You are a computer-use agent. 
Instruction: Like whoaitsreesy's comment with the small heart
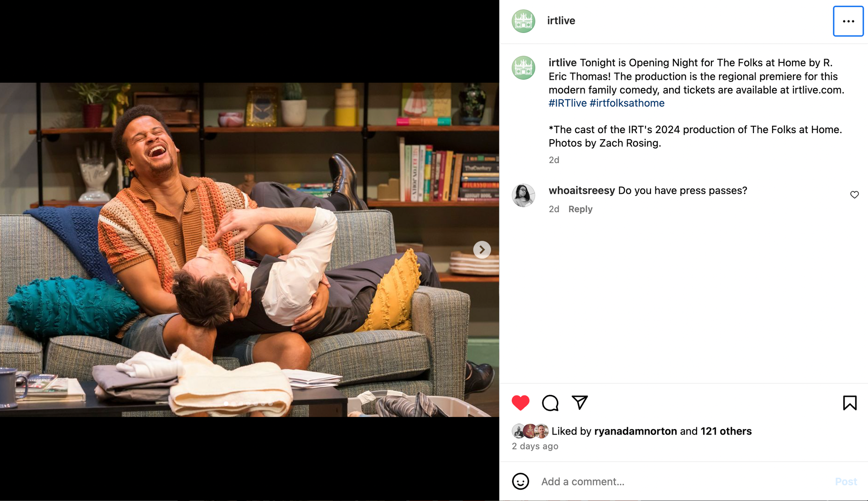click(x=854, y=195)
